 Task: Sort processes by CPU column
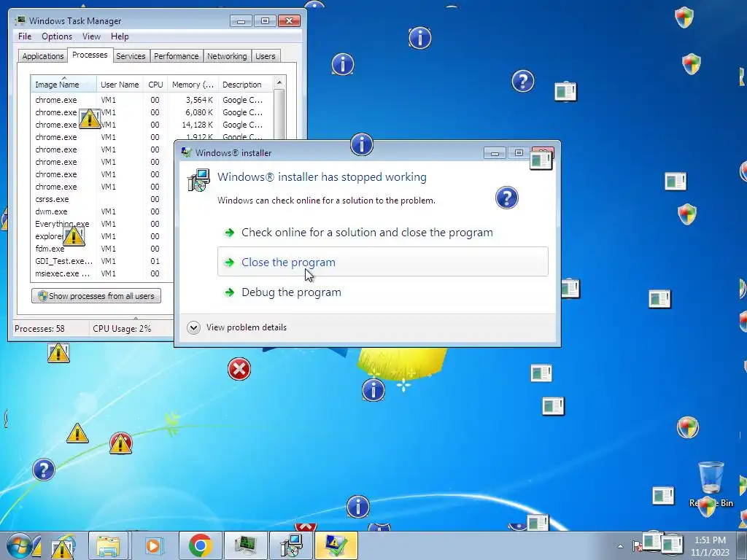[x=155, y=85]
